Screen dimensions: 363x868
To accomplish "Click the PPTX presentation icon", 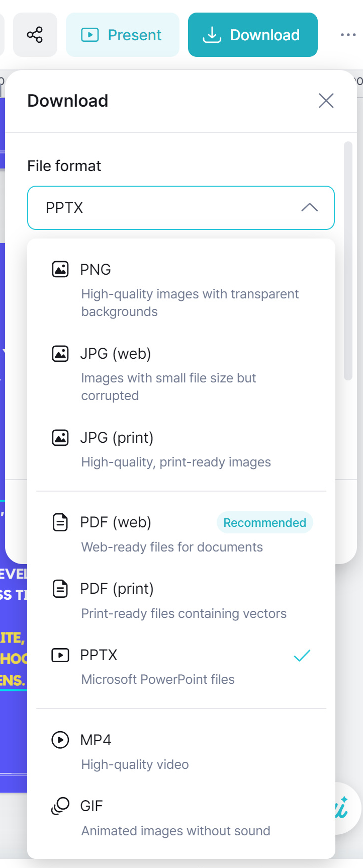I will 60,655.
